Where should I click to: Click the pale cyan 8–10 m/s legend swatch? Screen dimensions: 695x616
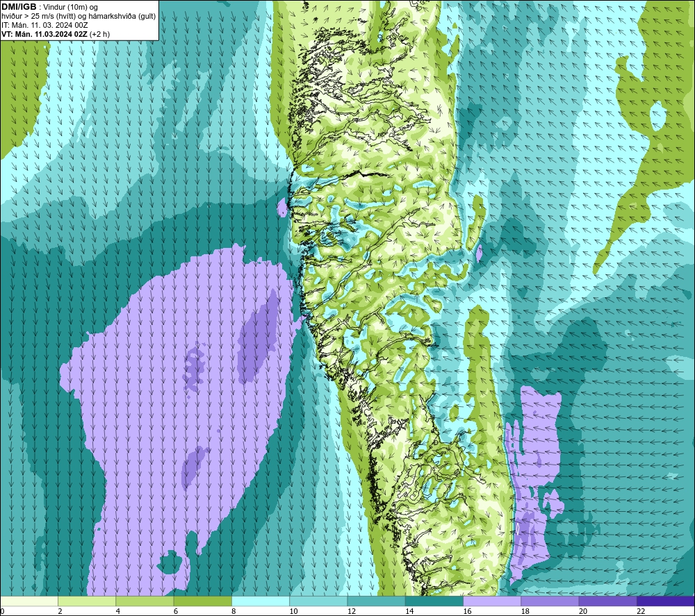tap(261, 601)
